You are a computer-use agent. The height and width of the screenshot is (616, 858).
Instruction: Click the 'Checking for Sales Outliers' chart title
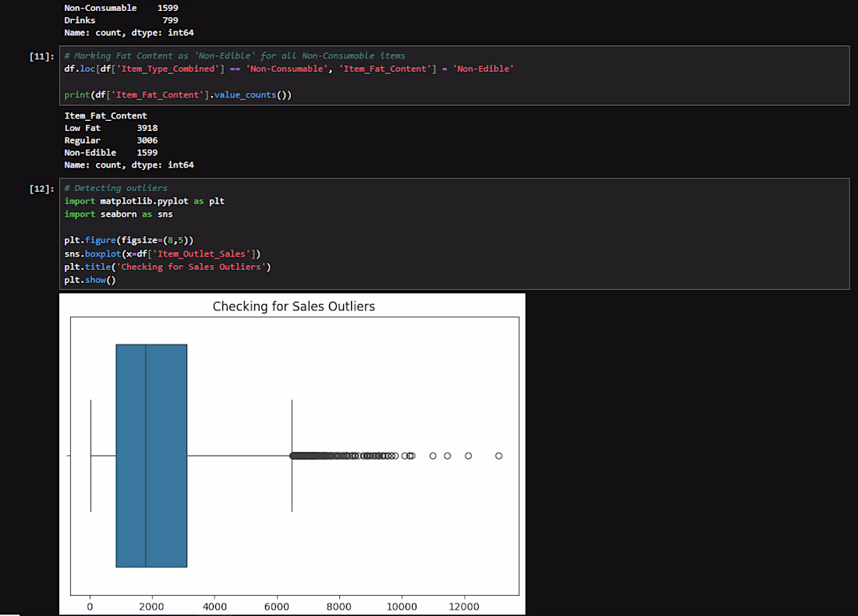tap(294, 306)
